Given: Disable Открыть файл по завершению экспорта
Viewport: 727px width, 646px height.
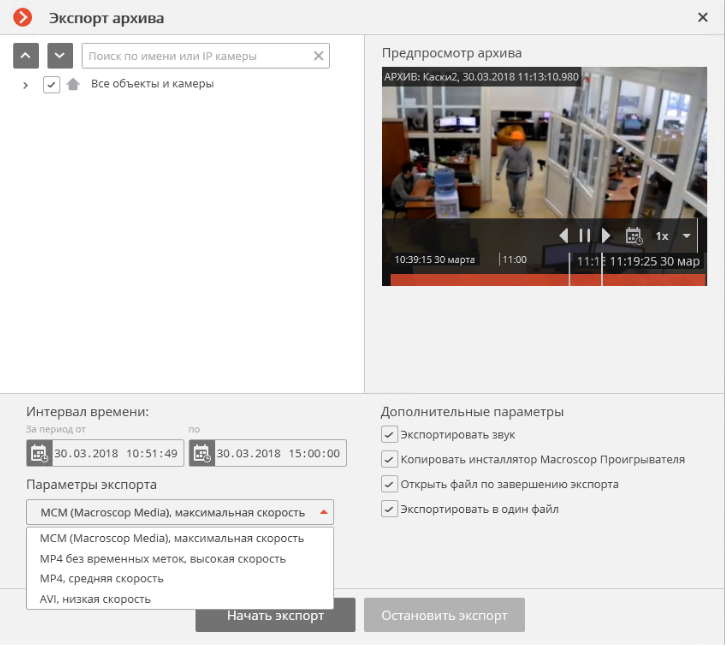Looking at the screenshot, I should point(389,484).
